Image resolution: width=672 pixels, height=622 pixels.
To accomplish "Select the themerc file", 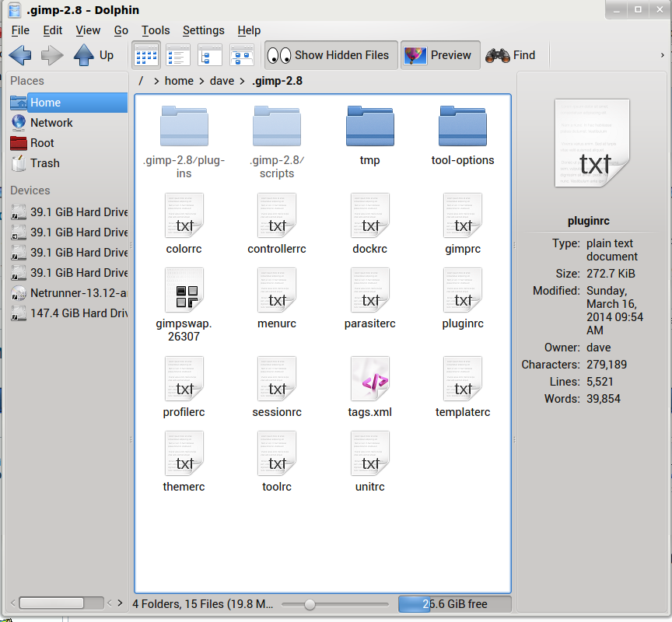I will point(184,462).
